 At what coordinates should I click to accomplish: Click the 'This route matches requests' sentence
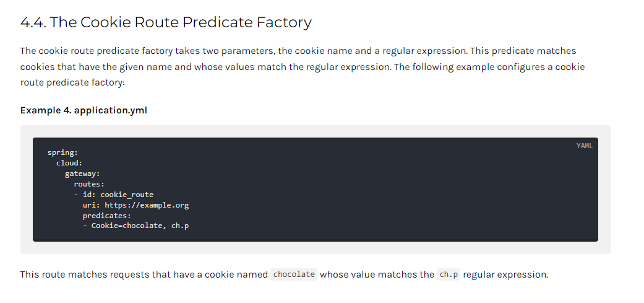coord(284,274)
